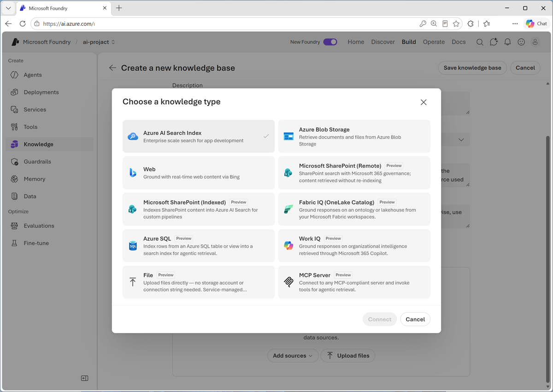This screenshot has height=392, width=553.
Task: Click the Connect button
Action: click(x=380, y=319)
